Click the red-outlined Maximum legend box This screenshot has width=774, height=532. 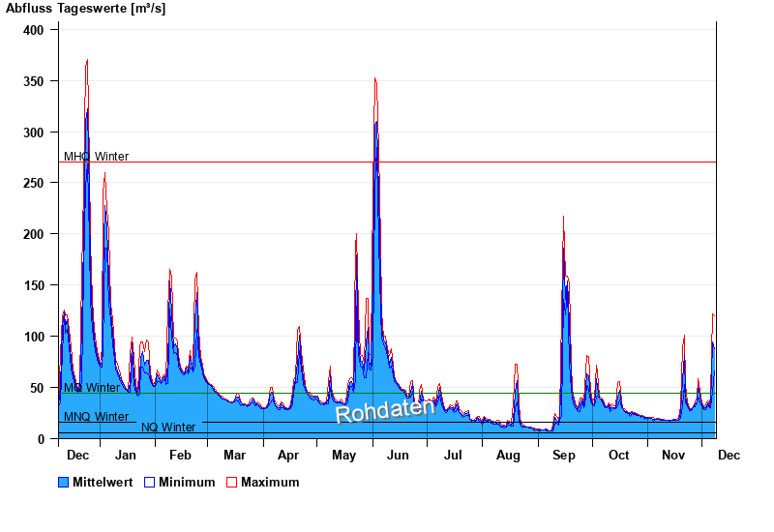coord(231,482)
